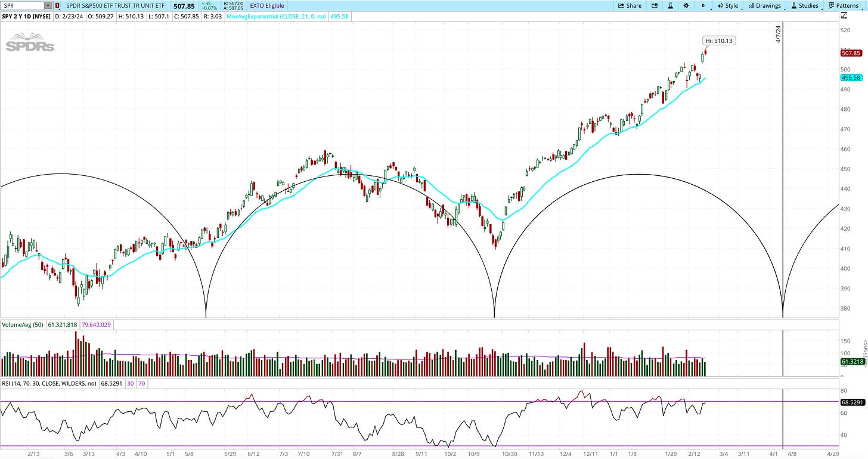Click the chart snapshot icon next to Share
This screenshot has width=868, height=459.
point(655,5)
